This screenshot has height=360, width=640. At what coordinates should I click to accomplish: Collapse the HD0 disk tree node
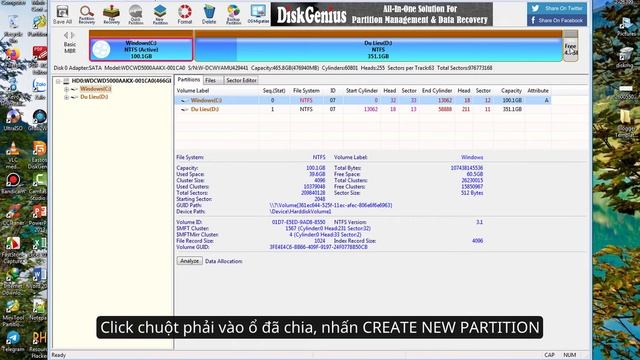58,81
